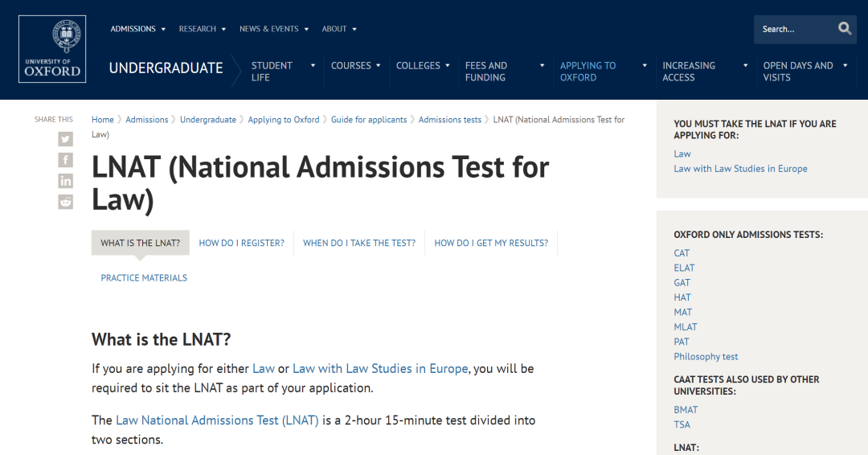This screenshot has width=868, height=455.
Task: Expand the Increasing Access dropdown arrow
Action: click(746, 65)
